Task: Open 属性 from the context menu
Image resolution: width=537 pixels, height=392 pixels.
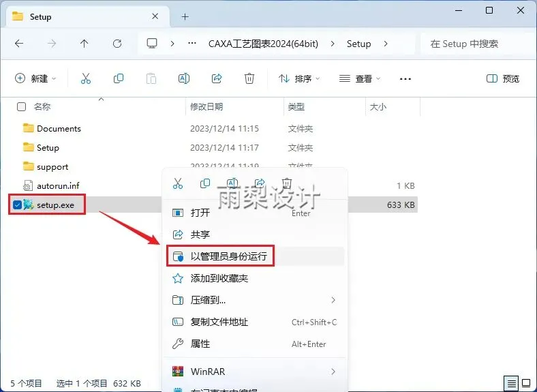Action: (x=254, y=344)
